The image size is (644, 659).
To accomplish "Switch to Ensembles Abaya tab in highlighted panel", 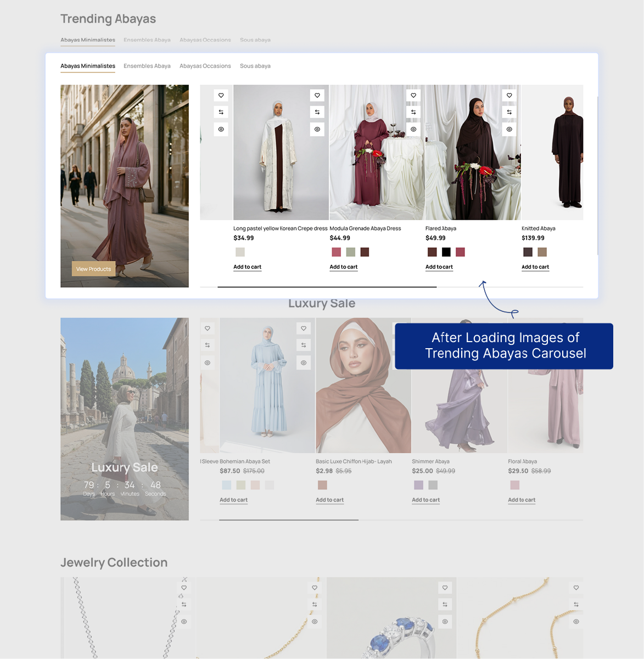I will click(147, 66).
